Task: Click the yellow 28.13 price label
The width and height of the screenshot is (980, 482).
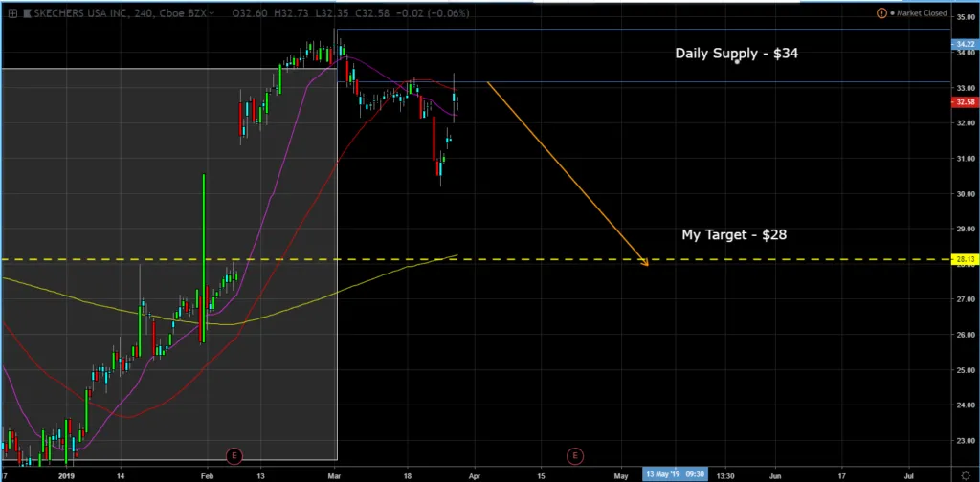Action: 965,259
